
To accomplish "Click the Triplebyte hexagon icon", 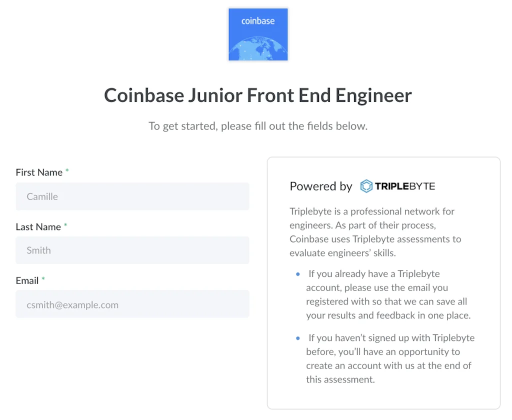I will (366, 186).
